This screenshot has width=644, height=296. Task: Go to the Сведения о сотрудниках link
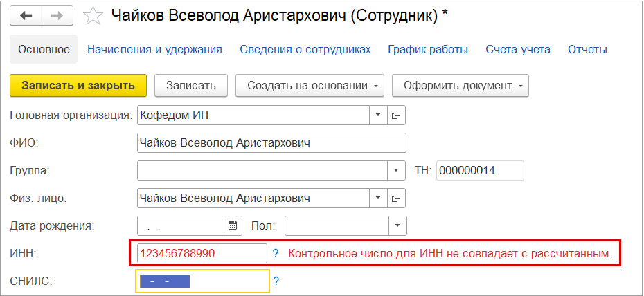305,49
